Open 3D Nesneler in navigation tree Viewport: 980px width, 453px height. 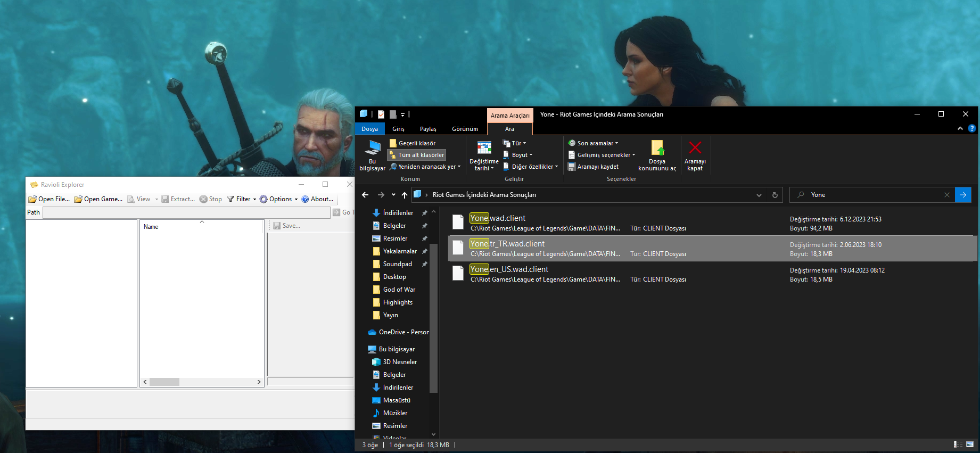(x=400, y=362)
